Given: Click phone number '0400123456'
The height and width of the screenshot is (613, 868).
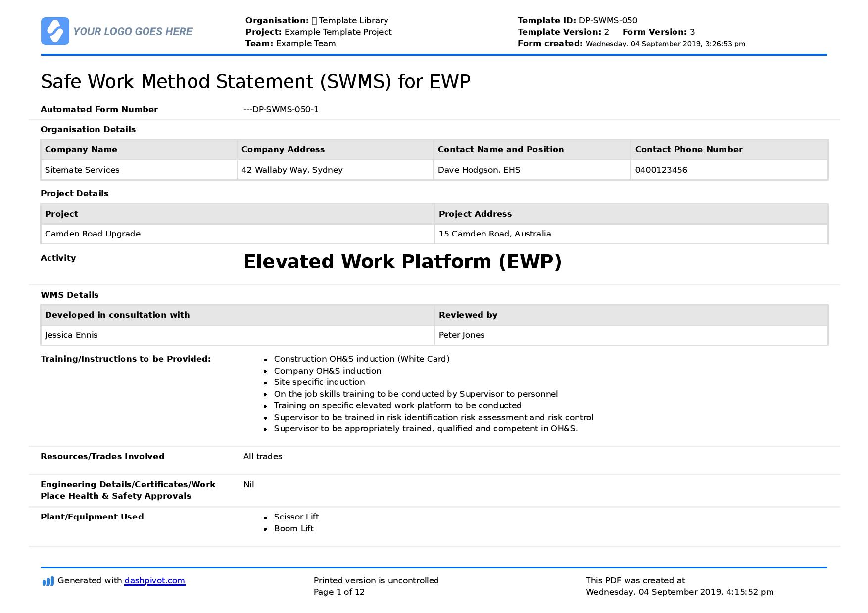Looking at the screenshot, I should pos(661,170).
